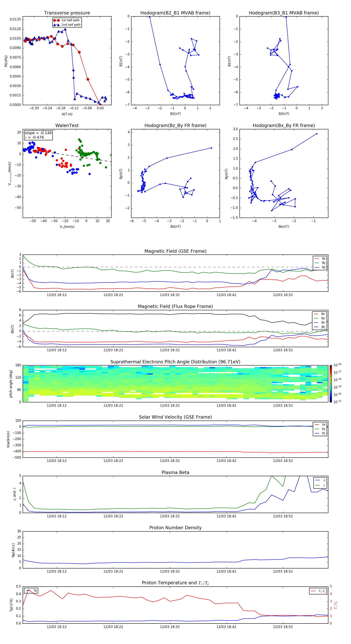Screen dimensions: 351x644
Task: Click the 'Transverse pressure' plot title
Action: [x=67, y=13]
